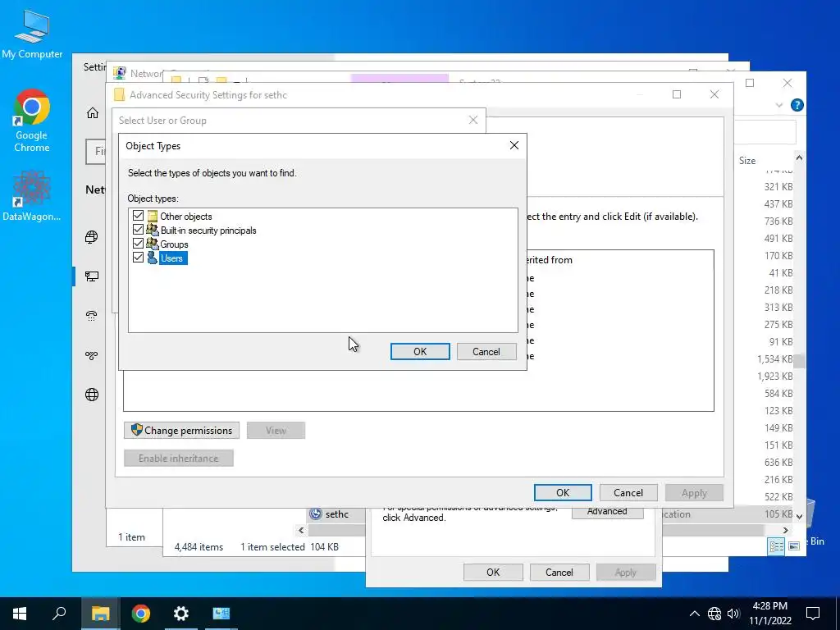Image resolution: width=840 pixels, height=630 pixels.
Task: Select the Settings Status globe icon
Action: click(x=92, y=237)
